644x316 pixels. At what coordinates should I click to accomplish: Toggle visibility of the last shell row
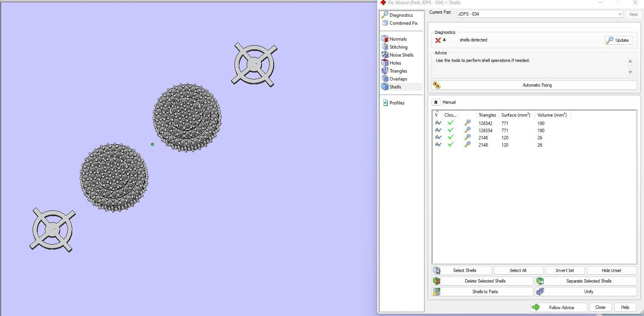(438, 145)
